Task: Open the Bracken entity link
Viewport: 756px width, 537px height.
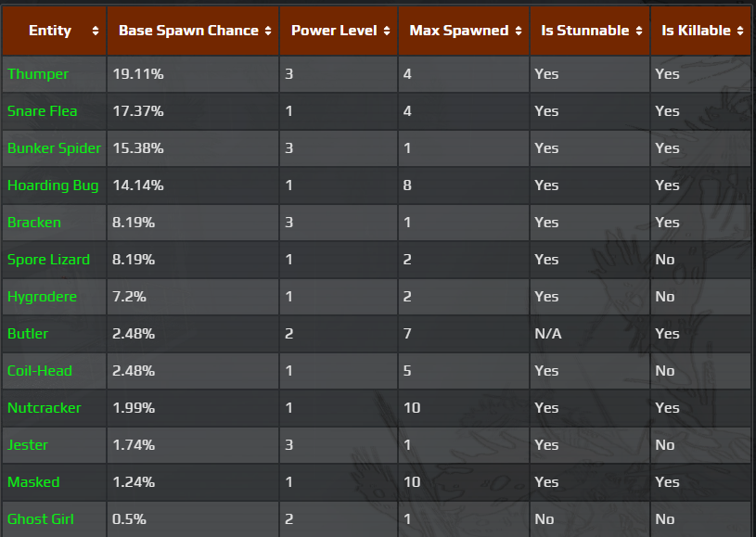Action: 34,223
